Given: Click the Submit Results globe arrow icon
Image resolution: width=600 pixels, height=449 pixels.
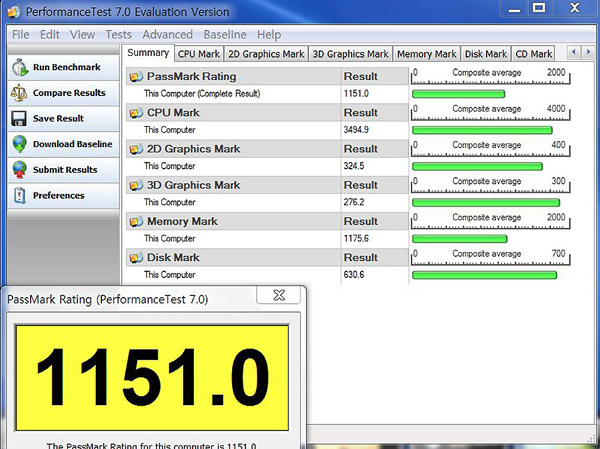Looking at the screenshot, I should pyautogui.click(x=20, y=170).
